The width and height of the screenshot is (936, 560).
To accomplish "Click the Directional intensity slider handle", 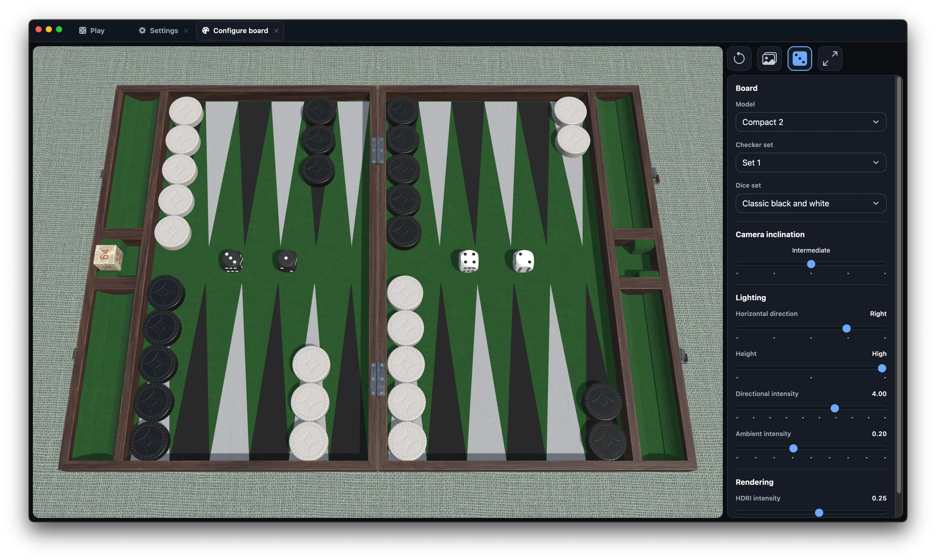I will coord(835,408).
